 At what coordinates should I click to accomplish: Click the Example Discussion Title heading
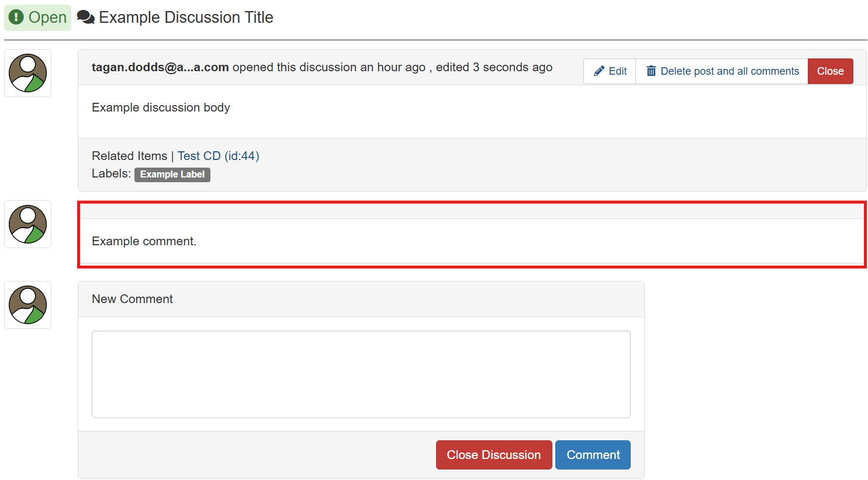coord(186,18)
